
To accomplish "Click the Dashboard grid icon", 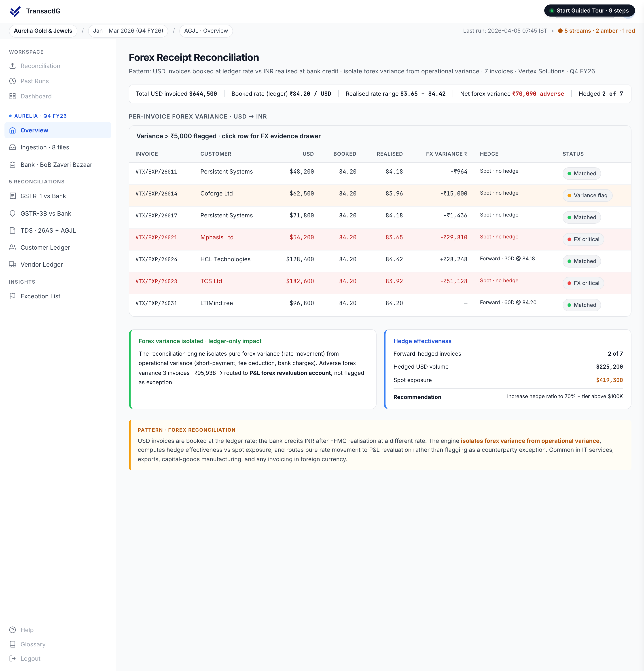I will 13,96.
